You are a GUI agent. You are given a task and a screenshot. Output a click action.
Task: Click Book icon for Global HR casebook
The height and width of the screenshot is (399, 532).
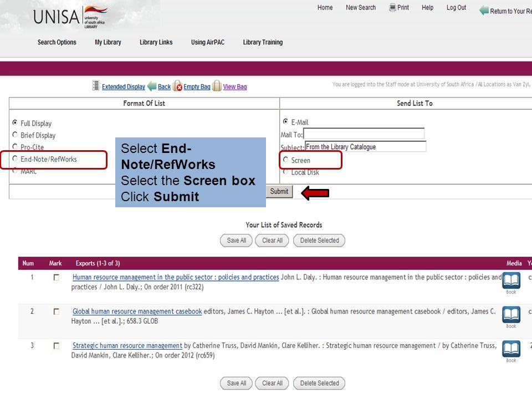point(511,315)
